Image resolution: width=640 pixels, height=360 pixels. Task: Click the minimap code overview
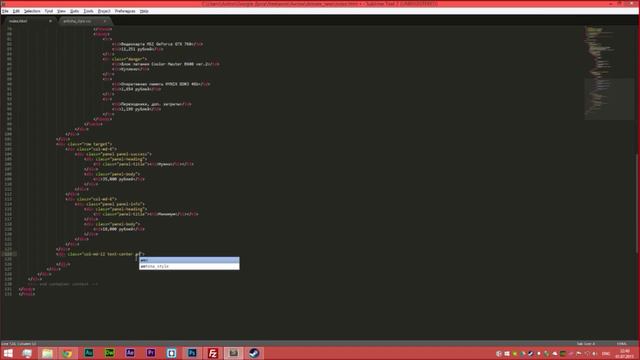[609, 73]
